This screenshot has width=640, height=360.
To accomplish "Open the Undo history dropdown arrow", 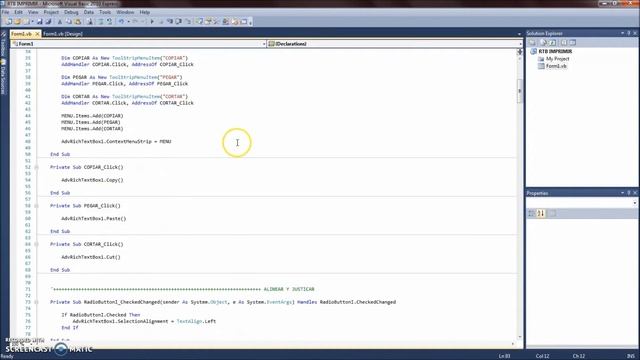I will click(128, 21).
